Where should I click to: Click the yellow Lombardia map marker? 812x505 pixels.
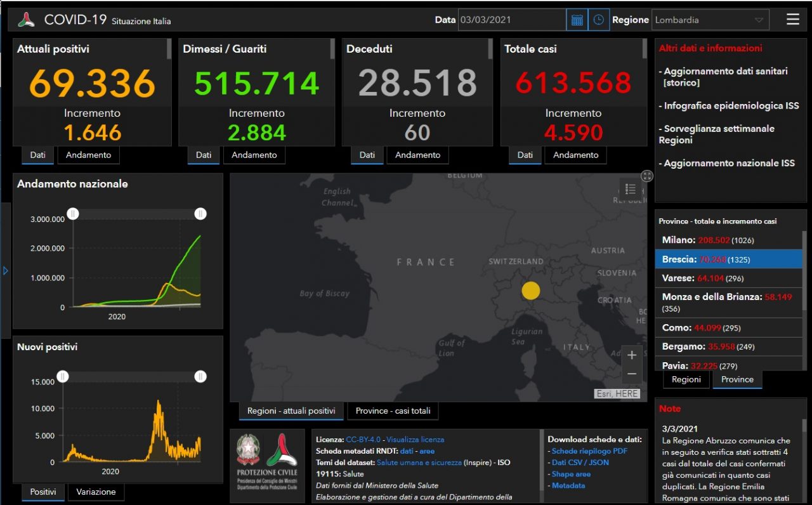click(530, 291)
